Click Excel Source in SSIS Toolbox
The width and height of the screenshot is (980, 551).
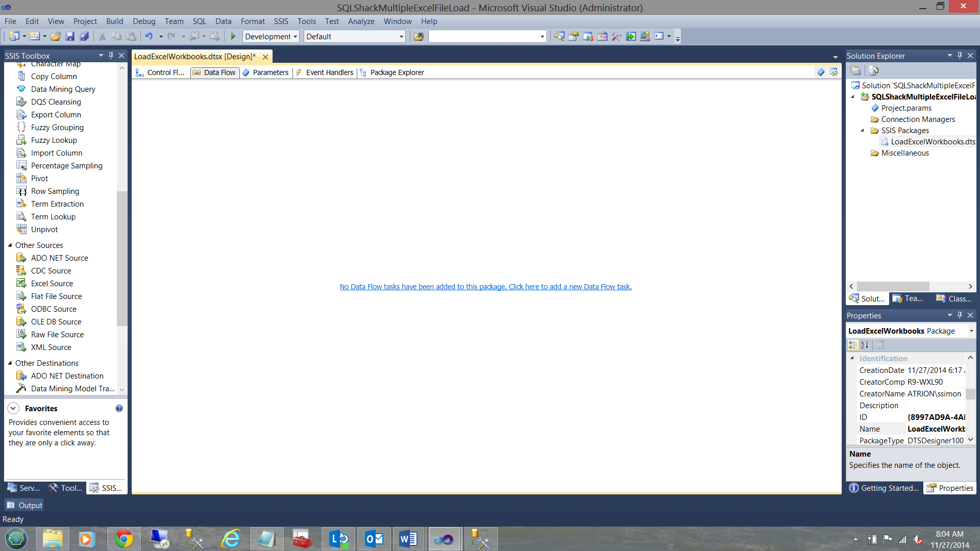tap(52, 283)
